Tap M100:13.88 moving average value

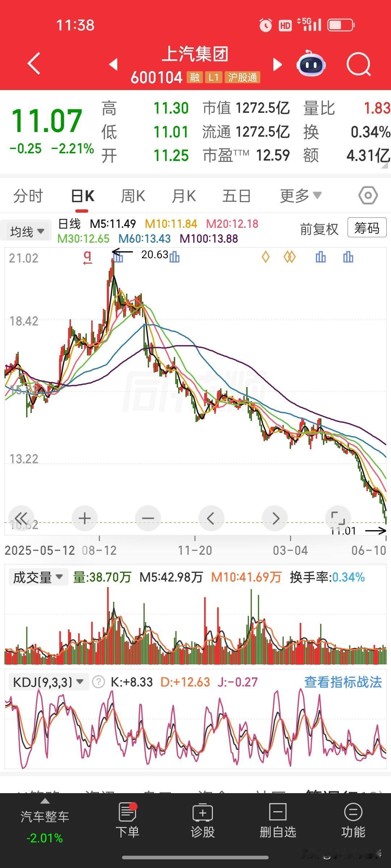[x=209, y=239]
